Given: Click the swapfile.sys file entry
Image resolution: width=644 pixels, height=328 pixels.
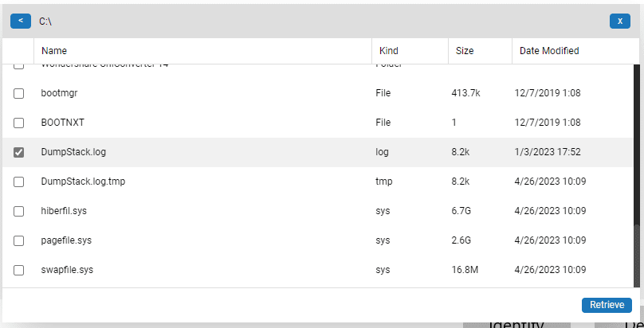Looking at the screenshot, I should click(x=67, y=270).
